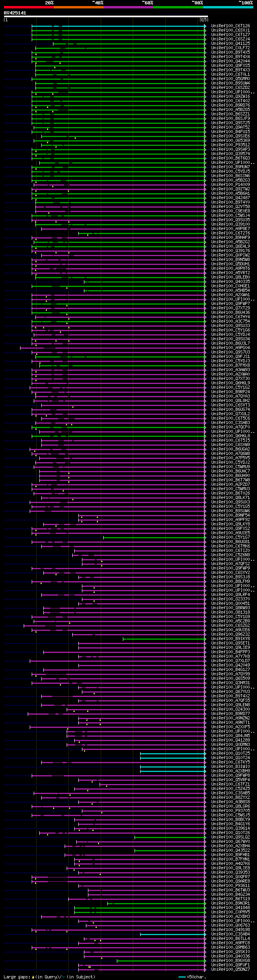
Task: Select hit label UniRef100_Q41125
Action: [230, 44]
